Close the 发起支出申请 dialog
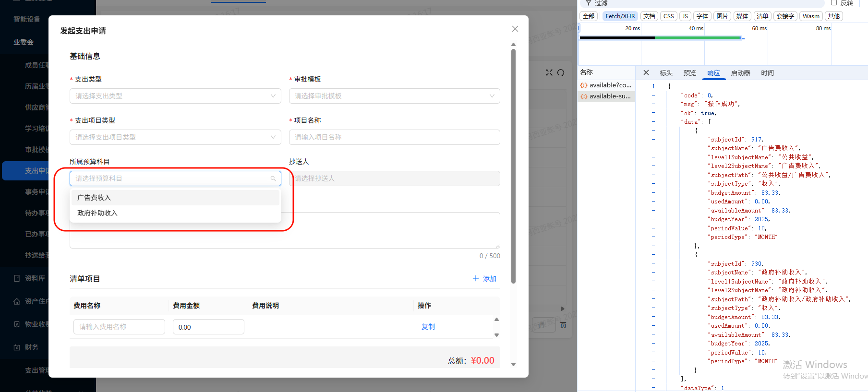868x392 pixels. (515, 29)
